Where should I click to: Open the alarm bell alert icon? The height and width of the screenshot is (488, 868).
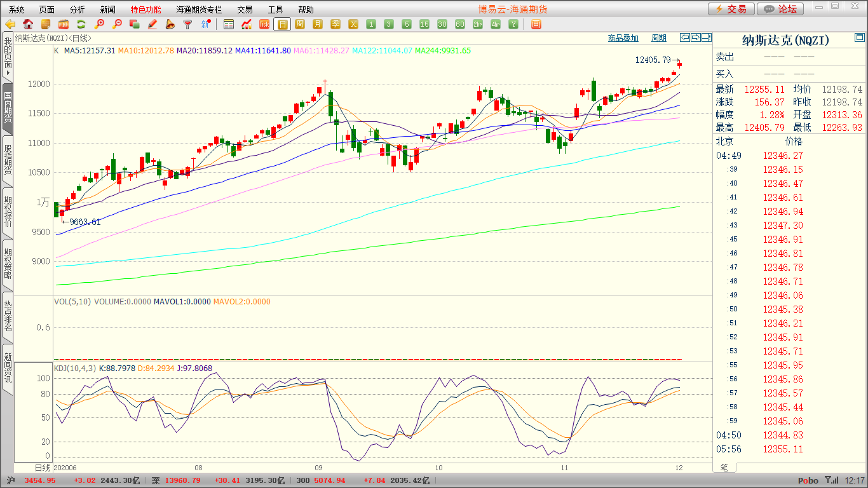(170, 24)
